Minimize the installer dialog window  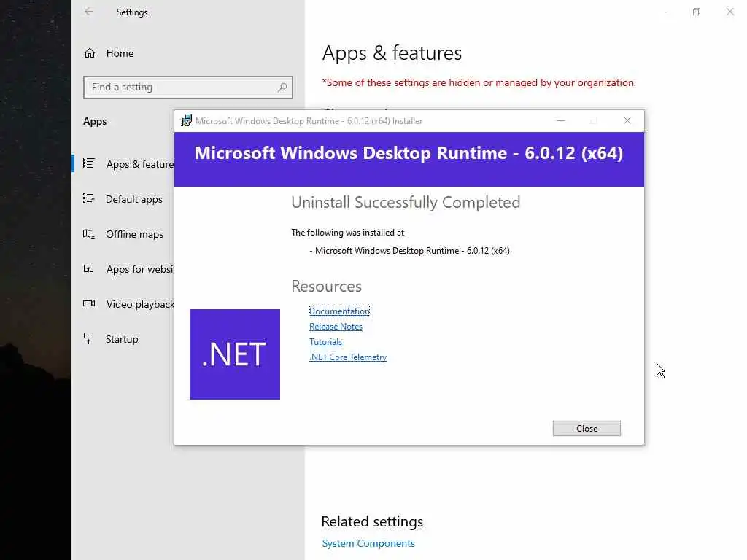pyautogui.click(x=561, y=121)
